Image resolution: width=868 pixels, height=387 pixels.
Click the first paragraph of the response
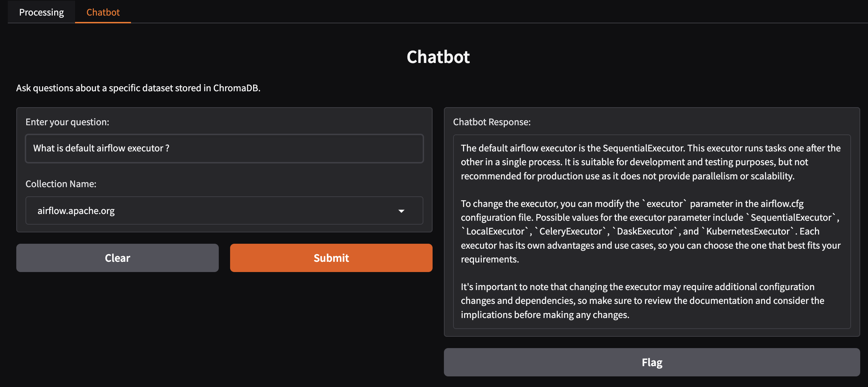(651, 162)
